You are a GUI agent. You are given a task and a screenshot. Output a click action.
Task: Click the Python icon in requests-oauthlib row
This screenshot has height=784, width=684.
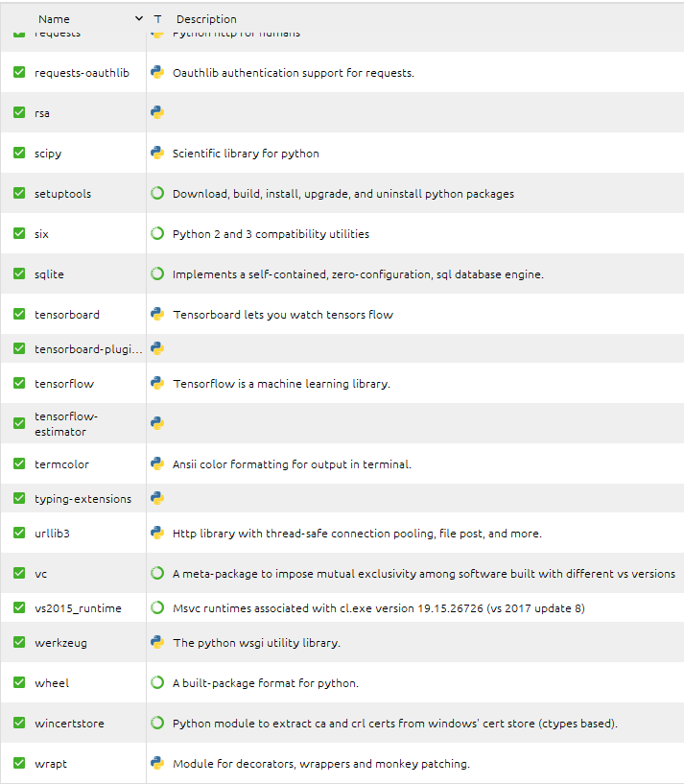click(x=157, y=72)
